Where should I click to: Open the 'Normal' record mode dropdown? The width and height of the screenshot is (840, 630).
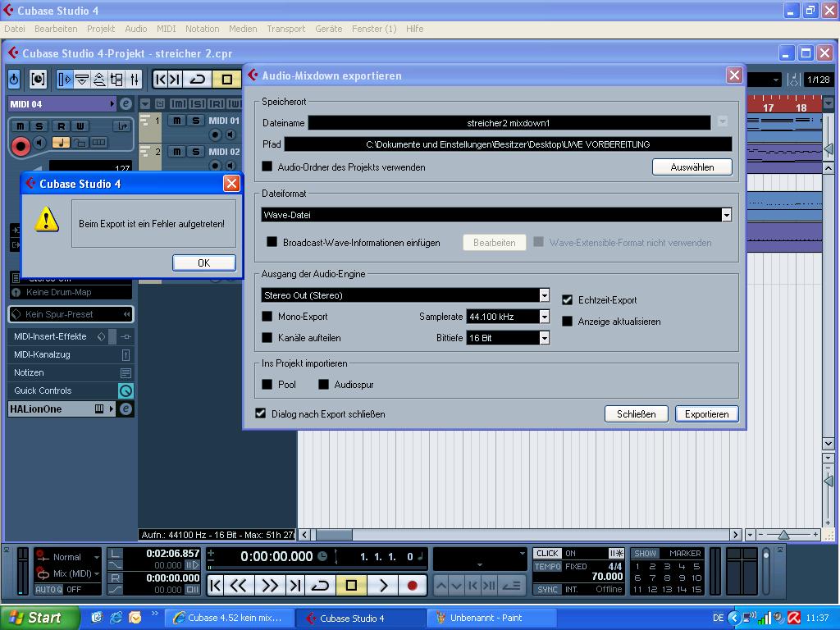tap(68, 557)
